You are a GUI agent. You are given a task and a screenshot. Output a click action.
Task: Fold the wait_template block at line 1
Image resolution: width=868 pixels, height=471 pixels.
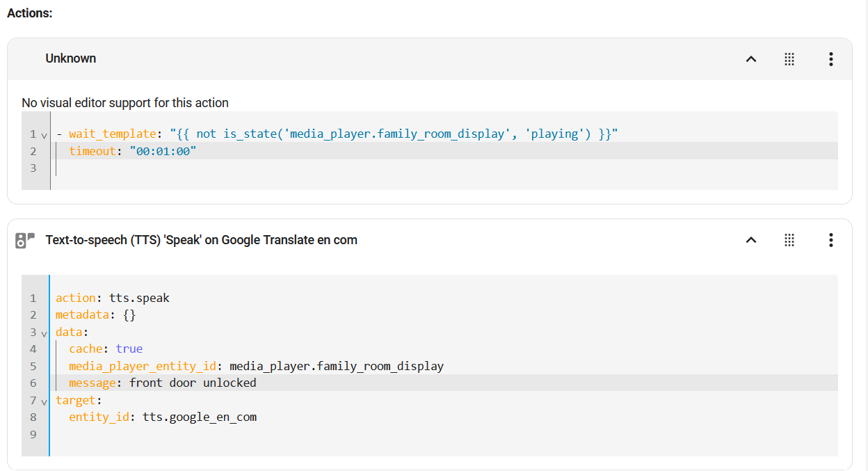44,135
